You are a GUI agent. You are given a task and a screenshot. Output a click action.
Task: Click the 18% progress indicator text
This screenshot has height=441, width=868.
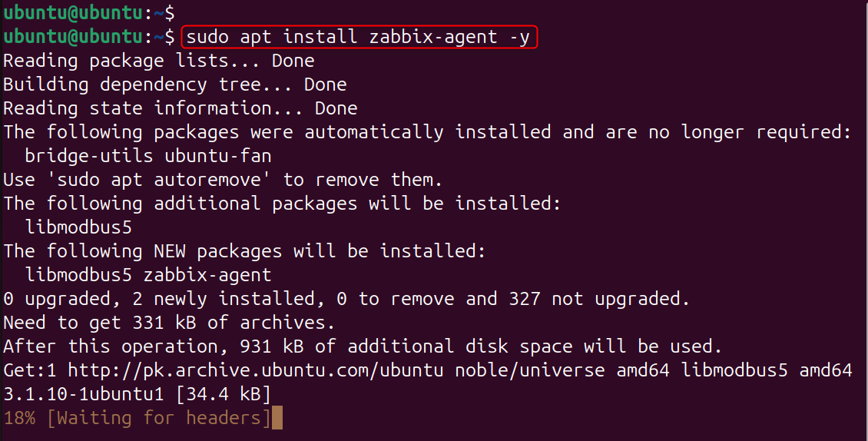pos(19,418)
